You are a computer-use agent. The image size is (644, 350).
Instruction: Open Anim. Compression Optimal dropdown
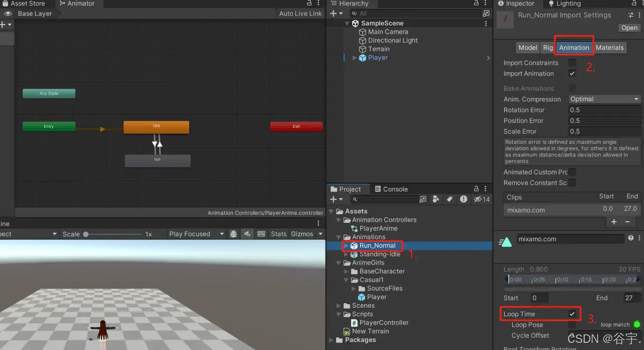coord(605,99)
